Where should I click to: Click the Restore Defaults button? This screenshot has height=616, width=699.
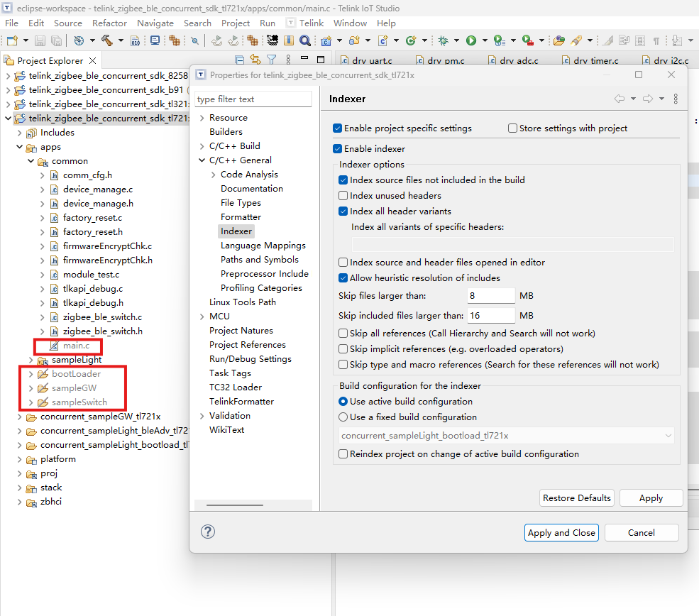tap(577, 498)
